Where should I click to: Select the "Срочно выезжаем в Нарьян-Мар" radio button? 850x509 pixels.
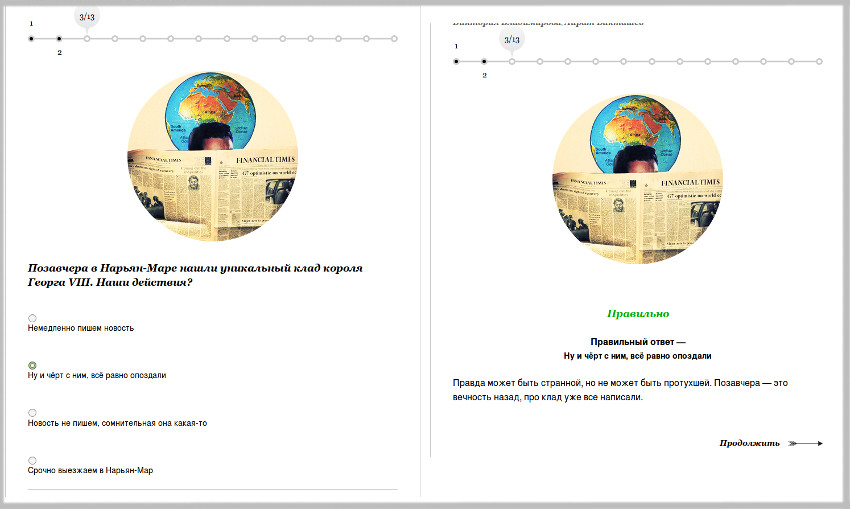click(x=32, y=460)
